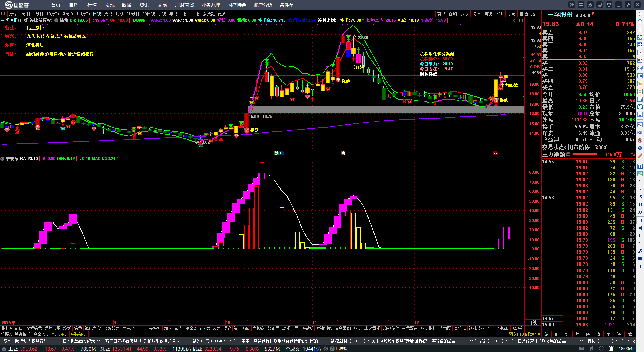Image resolution: width=644 pixels, height=352 pixels.
Task: Click the 12 month marker on timeline
Action: point(416,322)
